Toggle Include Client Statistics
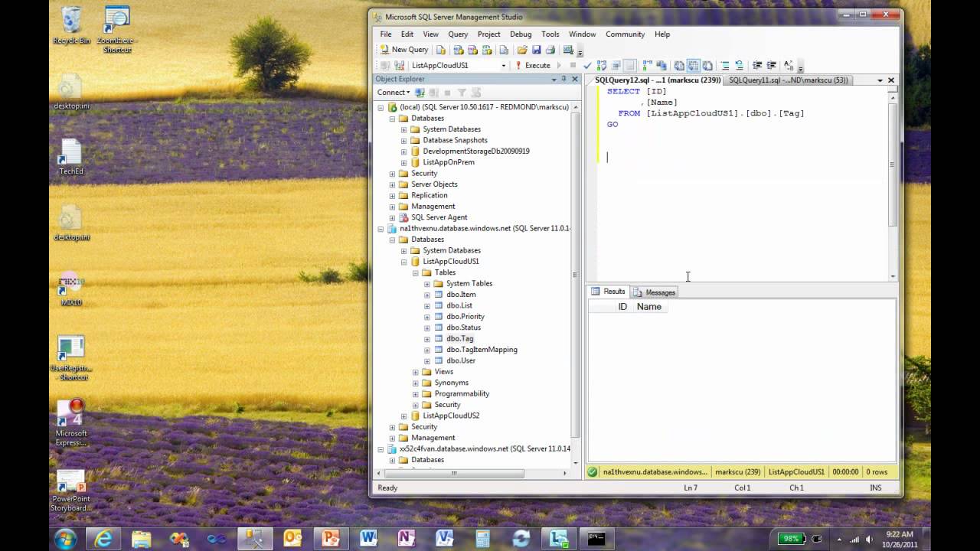The height and width of the screenshot is (551, 980). tap(661, 66)
